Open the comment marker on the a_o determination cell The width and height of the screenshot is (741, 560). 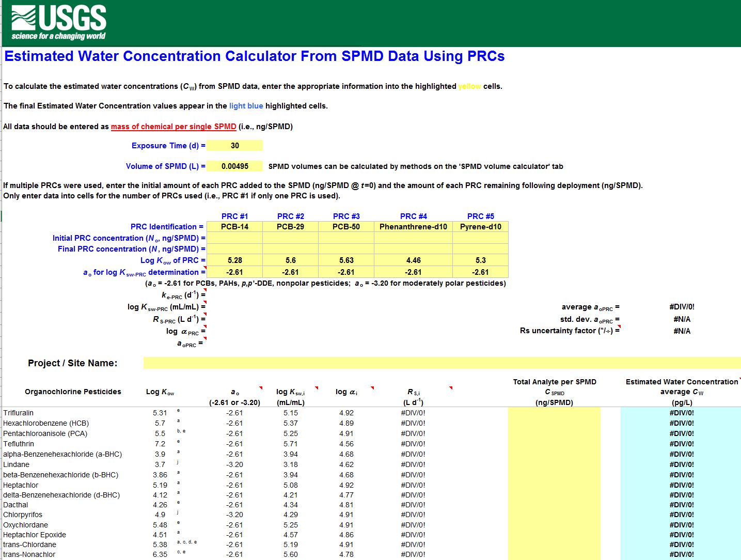pos(206,267)
